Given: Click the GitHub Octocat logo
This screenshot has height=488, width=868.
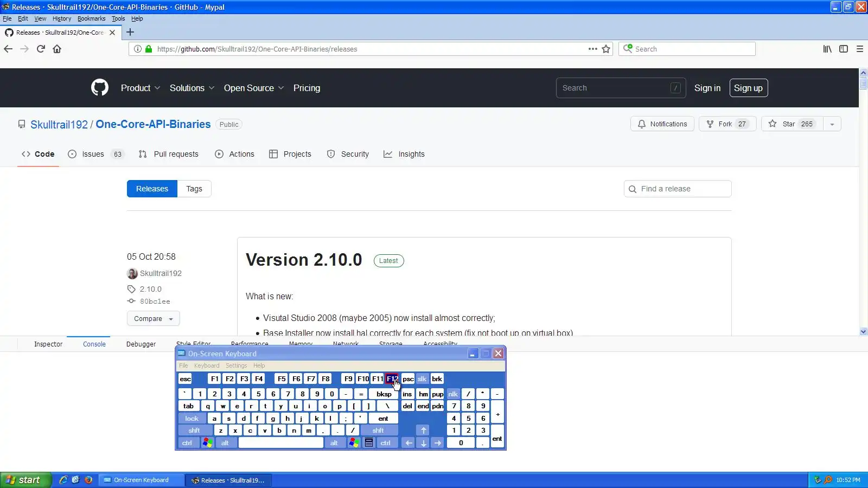Looking at the screenshot, I should [x=100, y=88].
